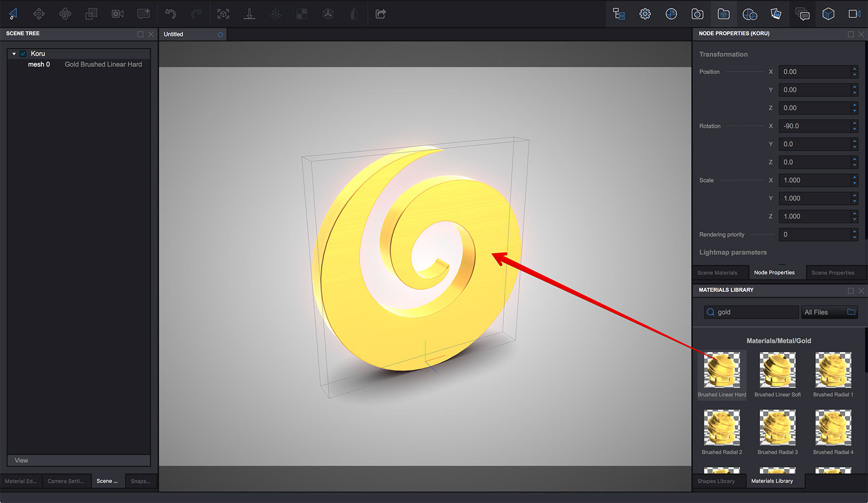
Task: Open the annotations/comments panel
Action: point(802,14)
